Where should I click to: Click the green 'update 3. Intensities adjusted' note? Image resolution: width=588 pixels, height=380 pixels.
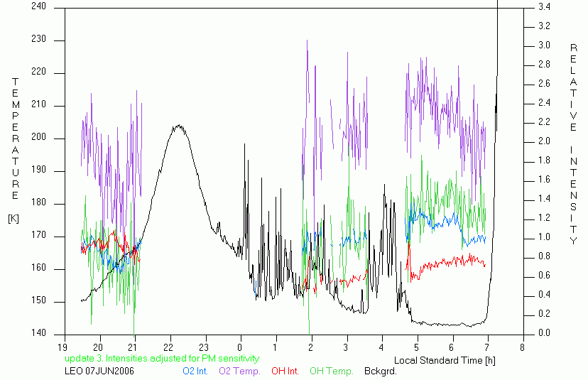162,358
